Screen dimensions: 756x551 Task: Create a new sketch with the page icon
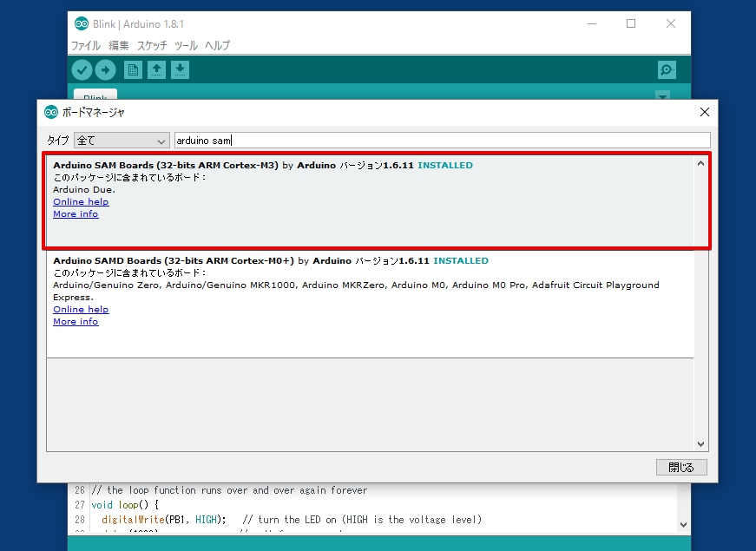click(133, 70)
